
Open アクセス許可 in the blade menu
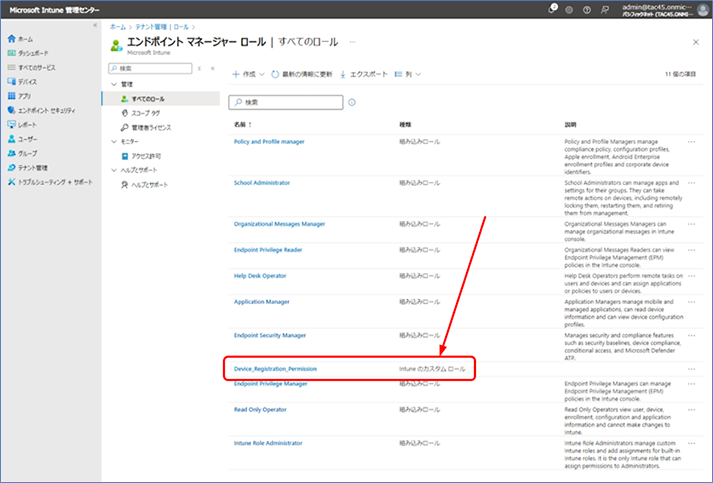click(x=141, y=156)
